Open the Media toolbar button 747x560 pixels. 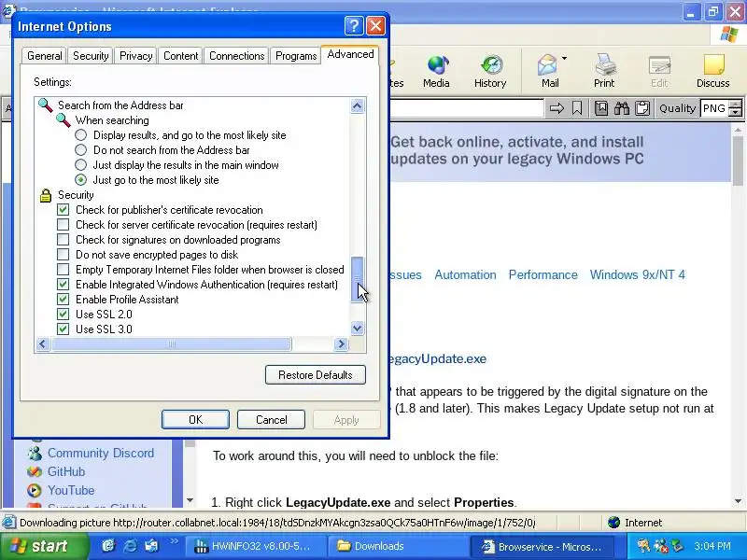[x=436, y=72]
